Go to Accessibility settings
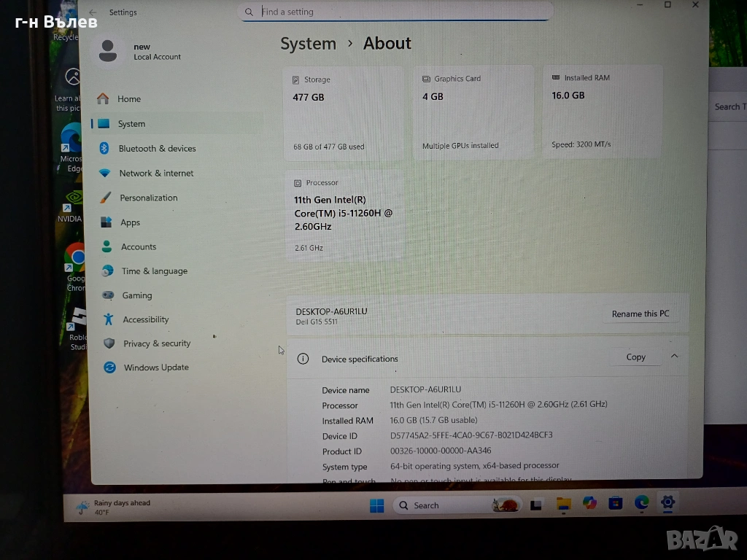 pos(145,319)
